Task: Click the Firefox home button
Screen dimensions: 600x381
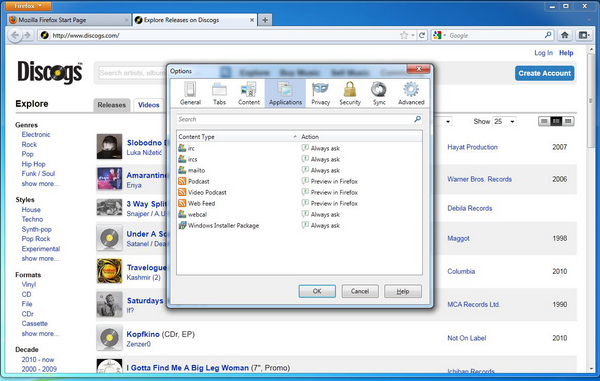Action: point(564,35)
